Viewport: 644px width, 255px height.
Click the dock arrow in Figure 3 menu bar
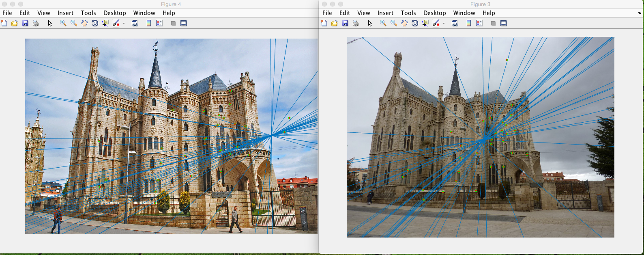coord(640,13)
